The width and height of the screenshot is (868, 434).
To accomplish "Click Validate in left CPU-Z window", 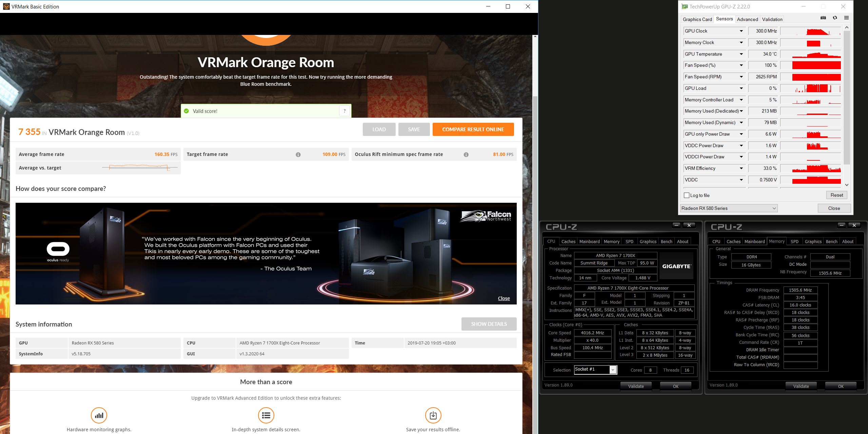I will click(x=636, y=386).
